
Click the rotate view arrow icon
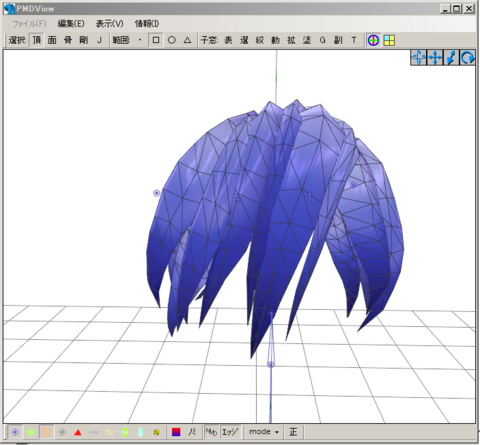[467, 58]
